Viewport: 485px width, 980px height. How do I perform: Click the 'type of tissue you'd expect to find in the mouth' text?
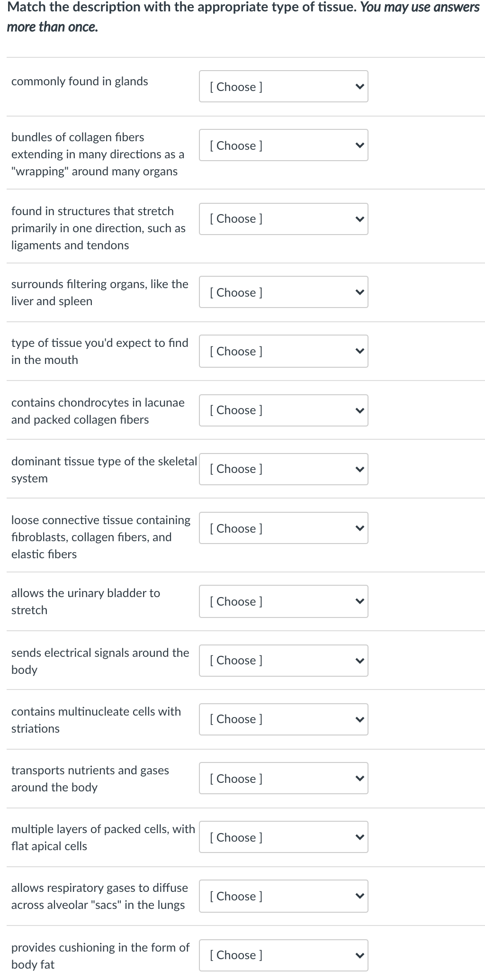point(99,351)
